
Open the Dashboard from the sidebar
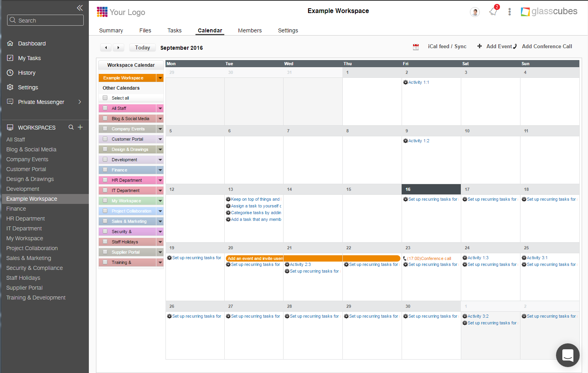32,43
